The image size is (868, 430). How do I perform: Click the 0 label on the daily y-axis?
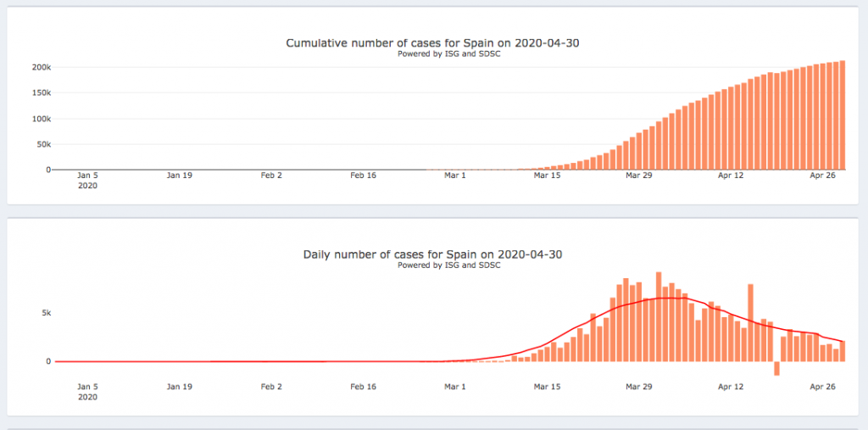[48, 362]
